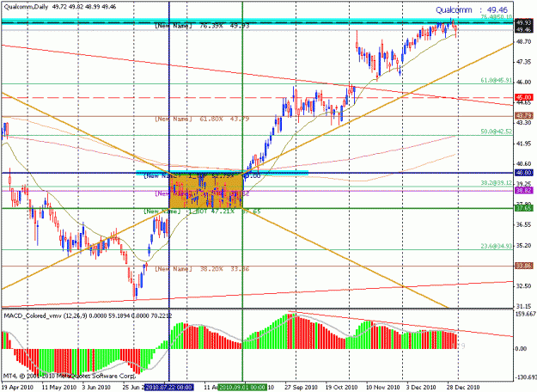Viewport: 537px width, 392px height.
Task: Select the orange consolidation rectangle on chart
Action: pyautogui.click(x=206, y=191)
